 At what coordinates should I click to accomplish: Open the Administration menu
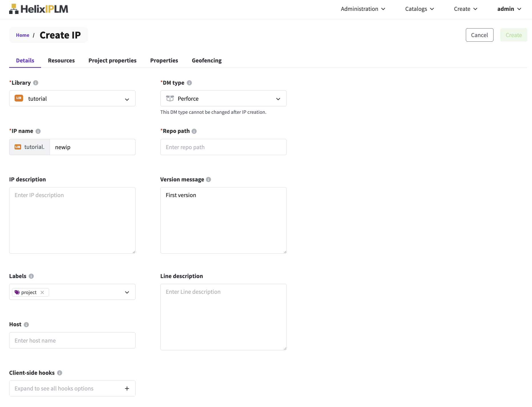click(363, 9)
